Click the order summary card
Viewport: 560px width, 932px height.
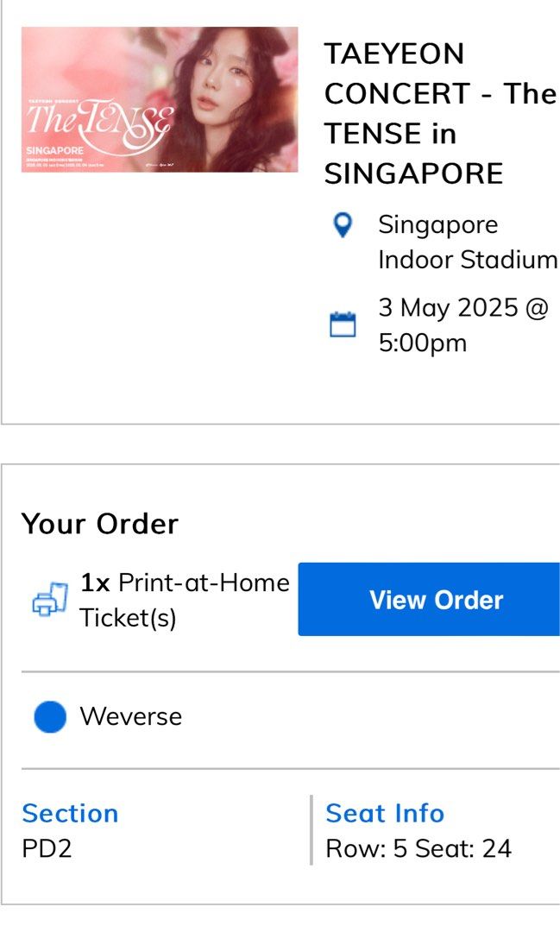click(280, 690)
